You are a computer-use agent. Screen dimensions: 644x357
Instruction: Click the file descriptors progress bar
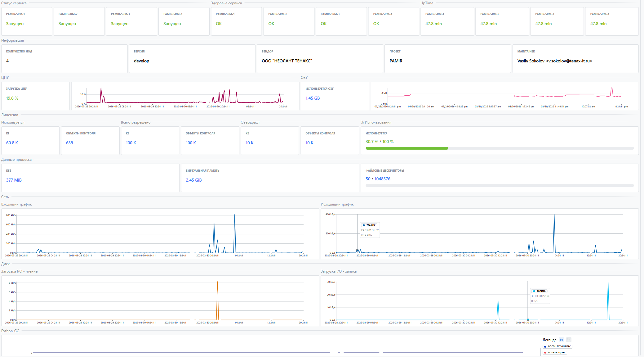click(x=500, y=186)
